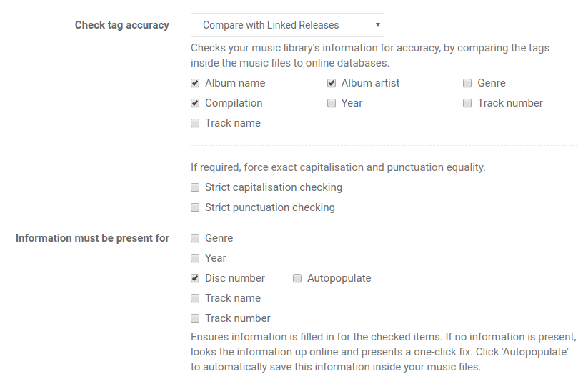588x379 pixels.
Task: Require Year information to be present
Action: (195, 258)
